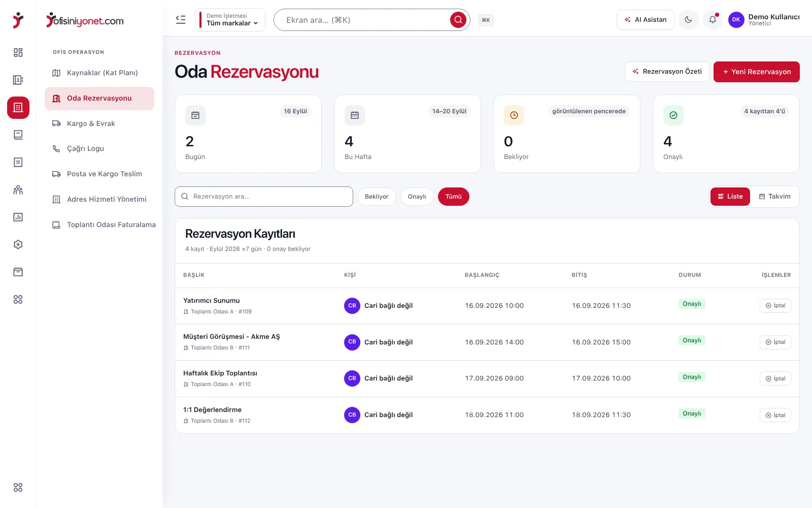Click the Oda Rezervasyonu sidebar item
This screenshot has width=812, height=508.
point(99,98)
